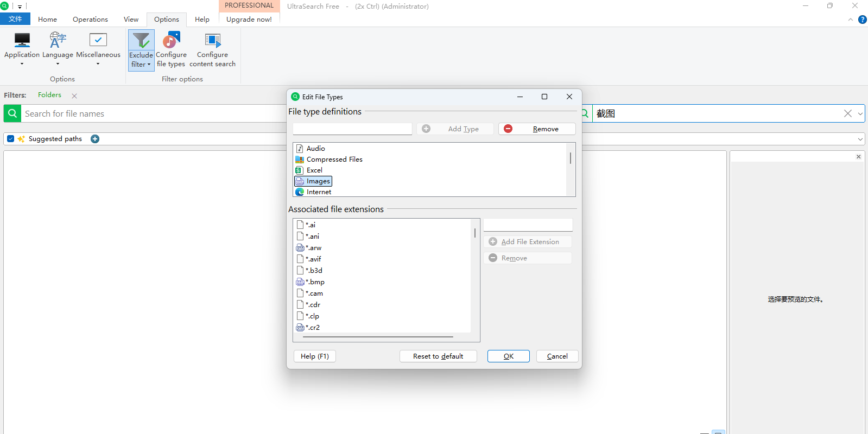Open Configure content search icon
868x434 pixels.
click(x=212, y=41)
